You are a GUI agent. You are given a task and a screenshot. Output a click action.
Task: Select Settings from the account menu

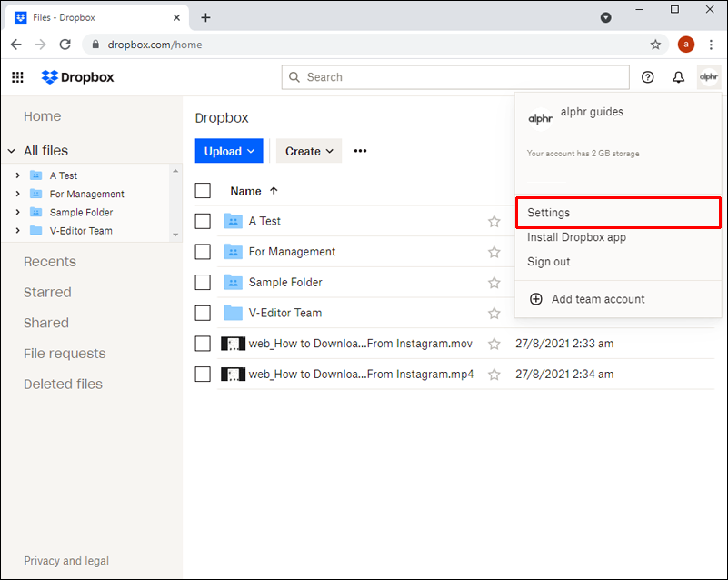click(x=618, y=213)
